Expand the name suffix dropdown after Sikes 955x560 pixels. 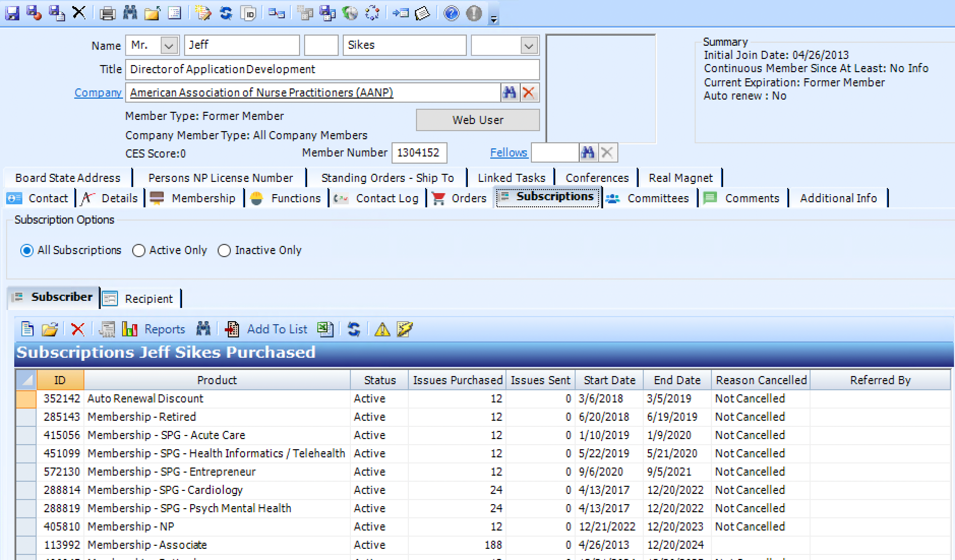coord(529,45)
